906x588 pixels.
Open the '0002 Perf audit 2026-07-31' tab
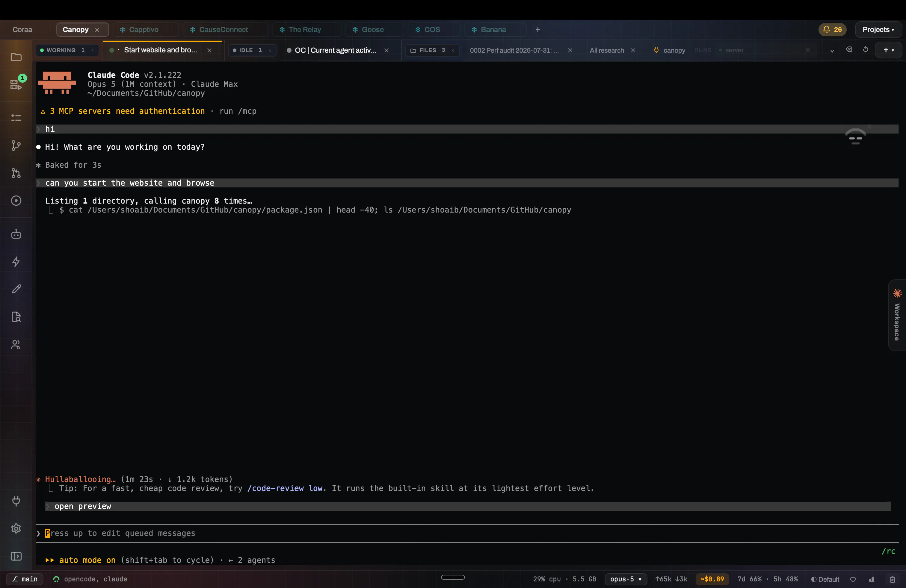514,50
